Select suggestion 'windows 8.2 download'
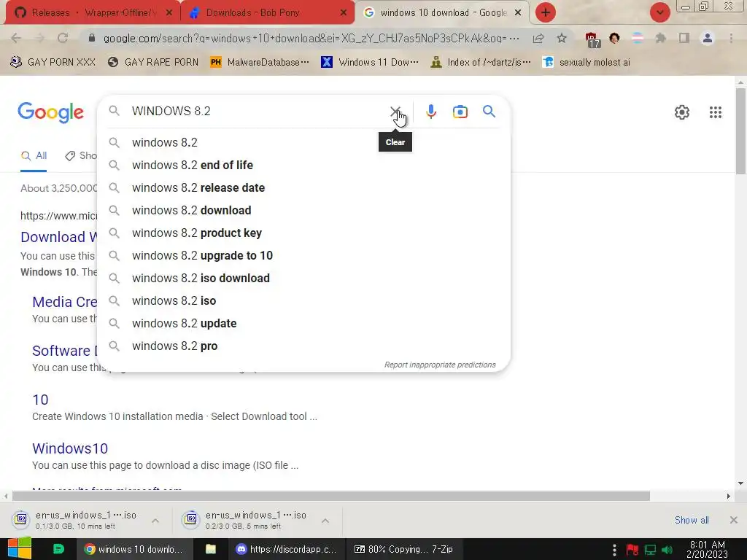The height and width of the screenshot is (560, 747). (x=303, y=211)
